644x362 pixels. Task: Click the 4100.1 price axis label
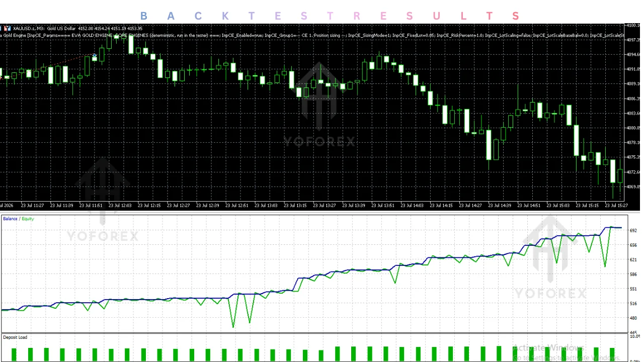point(633,25)
